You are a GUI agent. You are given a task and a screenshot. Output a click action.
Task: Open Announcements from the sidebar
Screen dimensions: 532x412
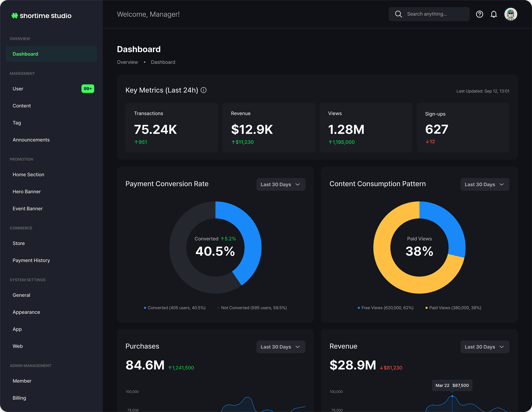point(31,140)
